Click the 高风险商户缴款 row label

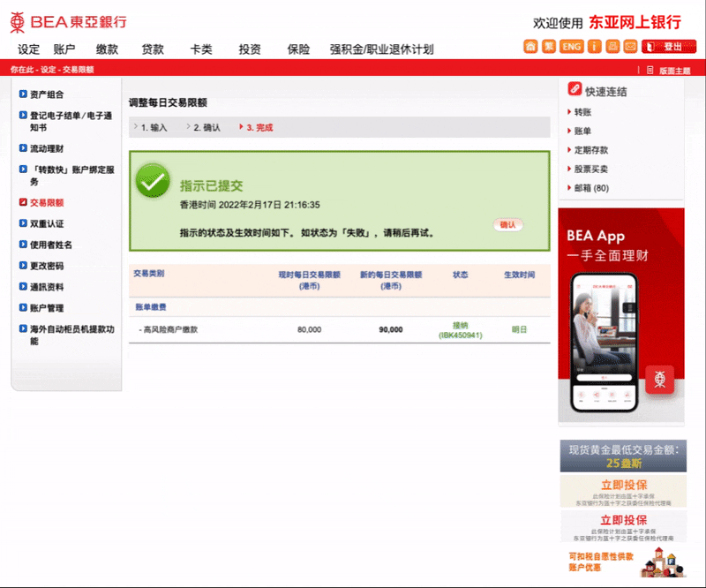[169, 330]
